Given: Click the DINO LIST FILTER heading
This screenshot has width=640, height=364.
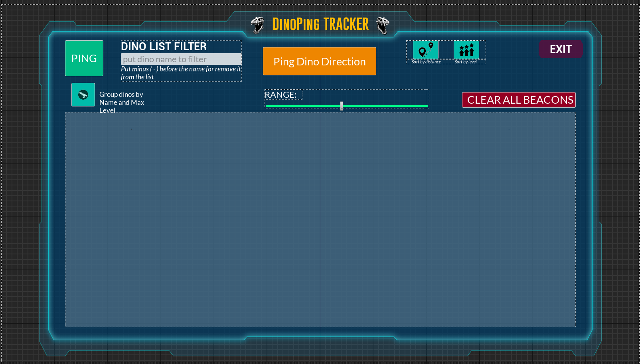Looking at the screenshot, I should coord(164,47).
